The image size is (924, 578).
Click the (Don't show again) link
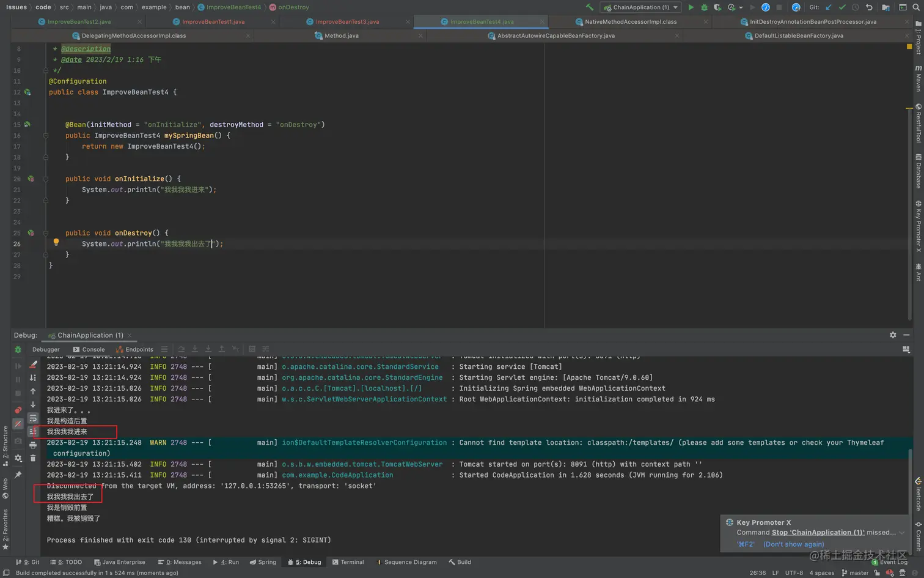click(x=793, y=544)
